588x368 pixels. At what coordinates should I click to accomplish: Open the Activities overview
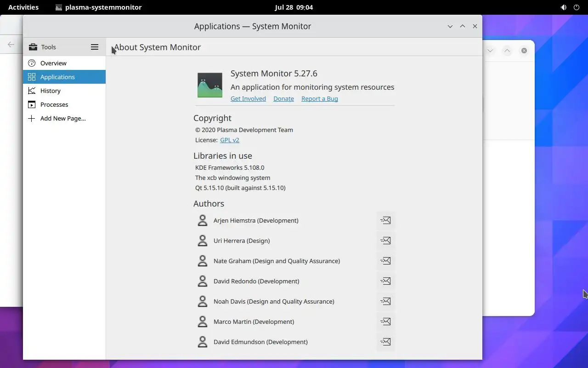tap(23, 7)
